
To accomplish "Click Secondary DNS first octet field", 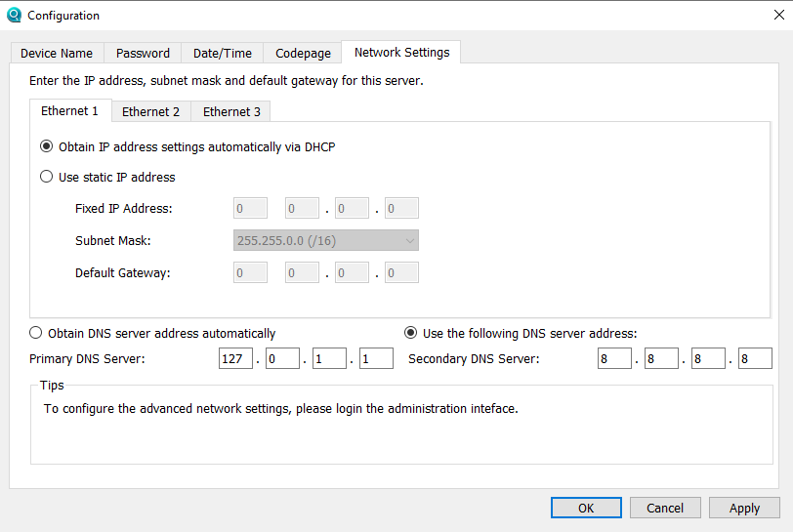I will [x=614, y=358].
